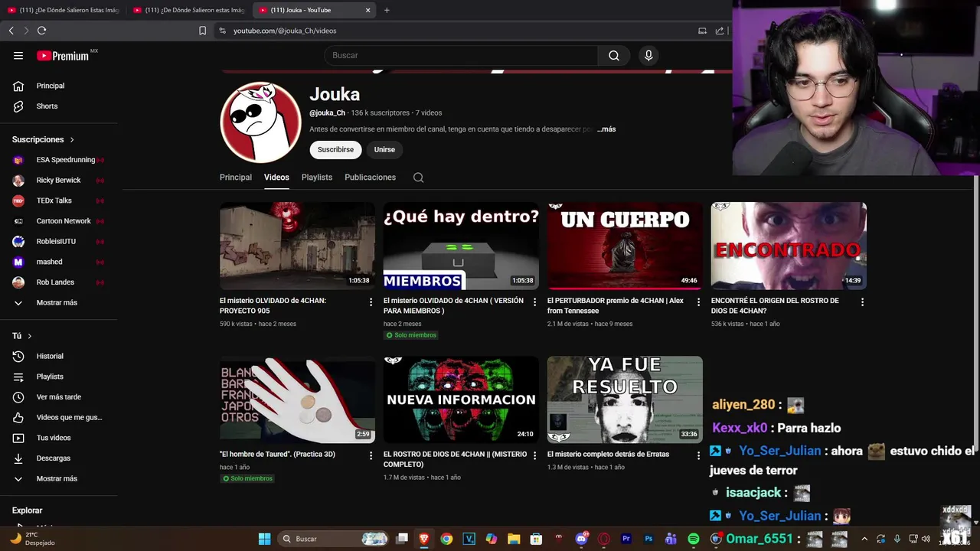Open the ENCONTRADO video thumbnail

click(789, 246)
